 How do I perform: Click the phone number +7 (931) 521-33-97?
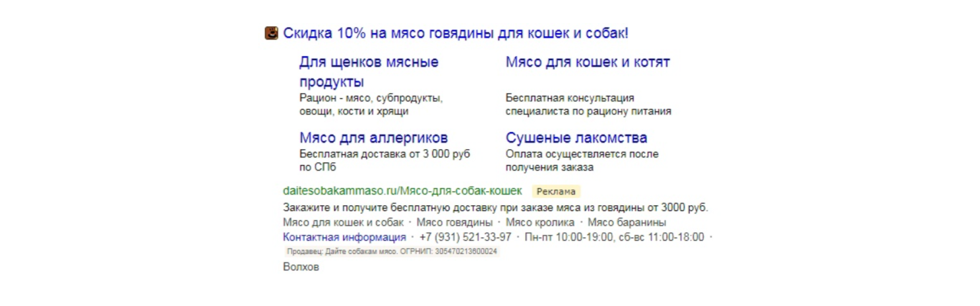tap(465, 237)
